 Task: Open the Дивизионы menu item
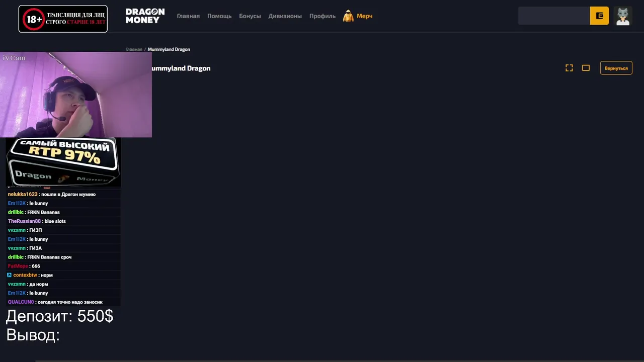coord(285,16)
